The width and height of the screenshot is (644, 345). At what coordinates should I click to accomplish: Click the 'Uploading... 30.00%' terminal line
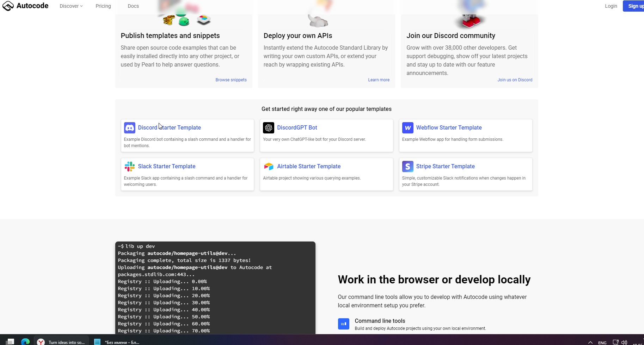click(164, 302)
